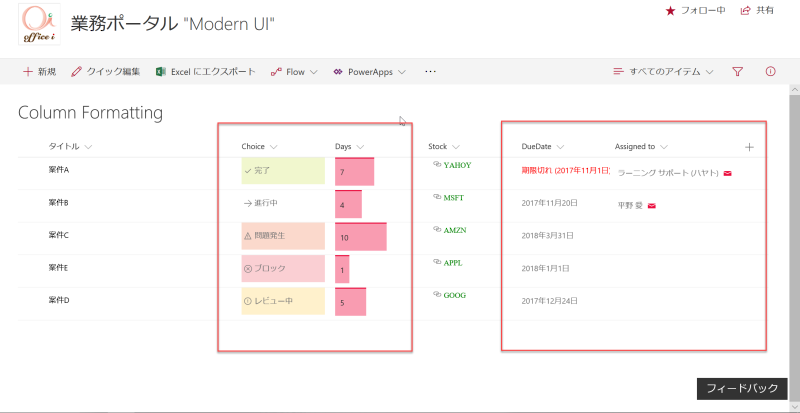This screenshot has height=413, width=800.
Task: Open the DueDate column header dropdown
Action: point(542,147)
